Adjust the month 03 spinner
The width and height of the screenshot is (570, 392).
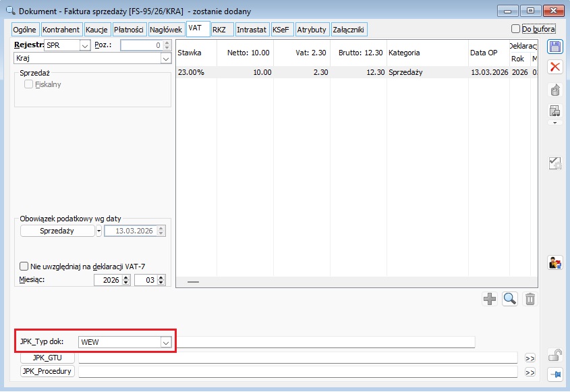coord(161,280)
